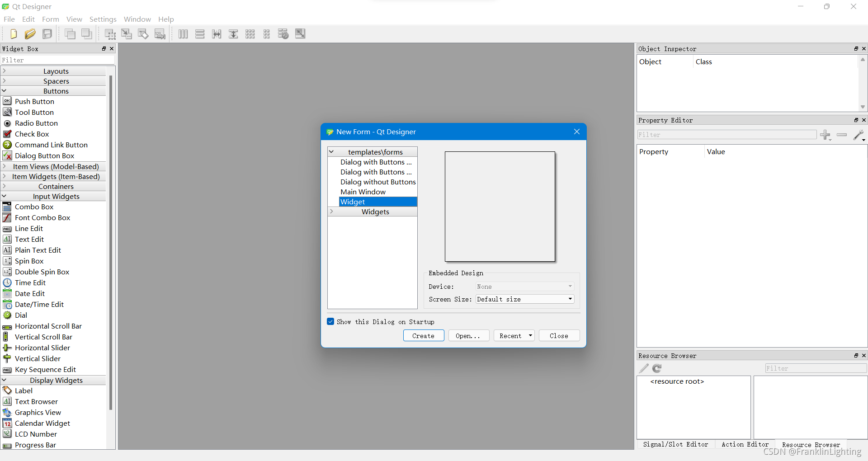Viewport: 868px width, 461px height.
Task: Open the Settings menu
Action: tap(103, 19)
